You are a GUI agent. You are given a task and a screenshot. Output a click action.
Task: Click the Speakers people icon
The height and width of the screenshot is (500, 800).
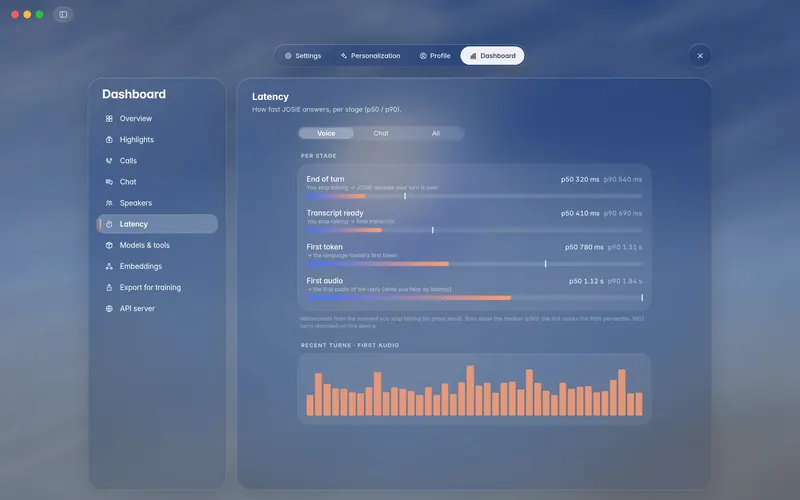[109, 203]
